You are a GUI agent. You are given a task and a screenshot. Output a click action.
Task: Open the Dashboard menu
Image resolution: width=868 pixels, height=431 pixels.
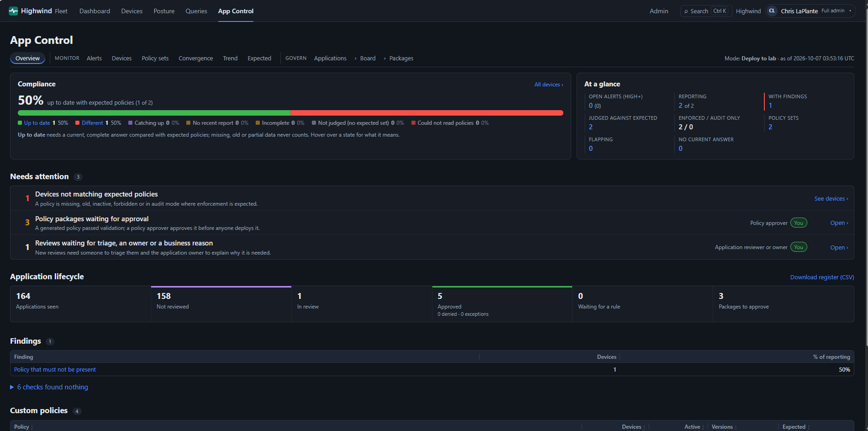(95, 11)
